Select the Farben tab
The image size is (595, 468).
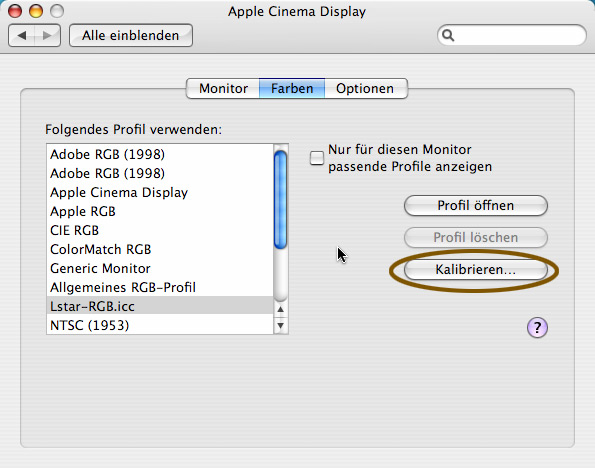[292, 88]
